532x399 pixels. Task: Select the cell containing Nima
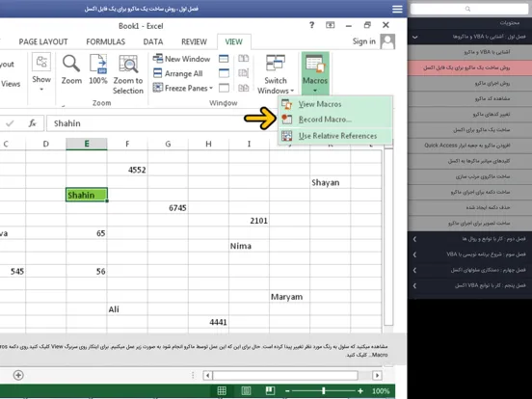point(249,246)
